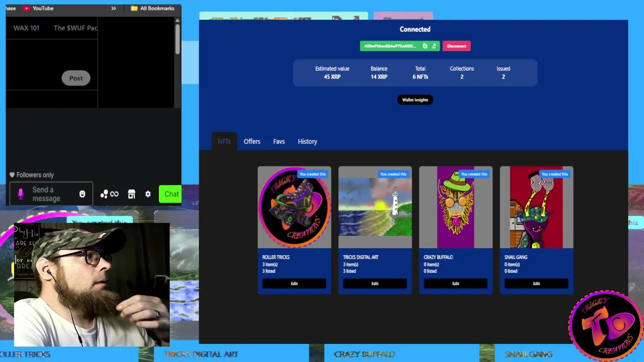Image resolution: width=644 pixels, height=362 pixels.
Task: Click the 'Connected' heading
Action: pyautogui.click(x=415, y=29)
